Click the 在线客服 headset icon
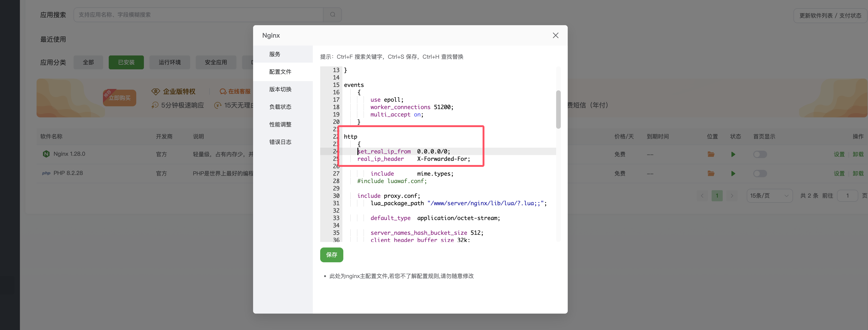Screen dimensions: 868x330 click(223, 91)
